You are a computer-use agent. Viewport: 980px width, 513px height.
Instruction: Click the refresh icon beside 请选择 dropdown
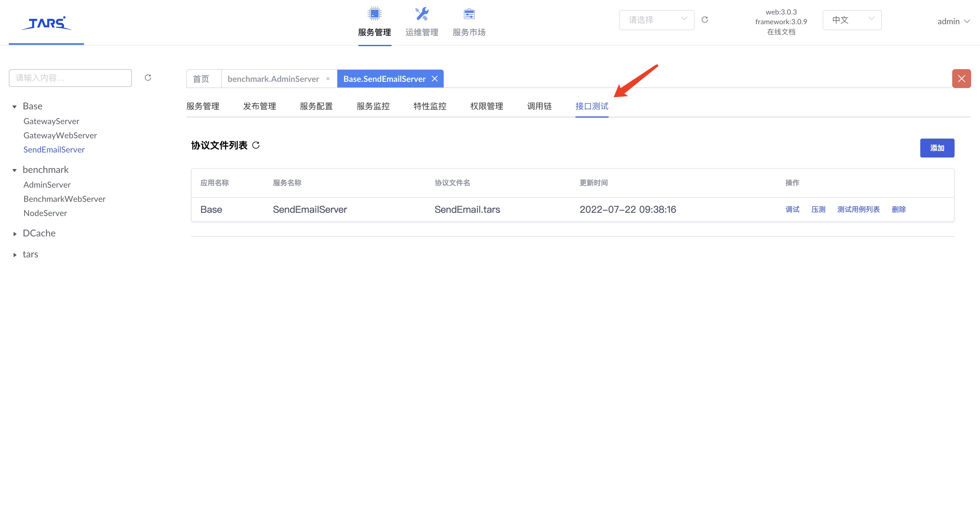point(705,20)
